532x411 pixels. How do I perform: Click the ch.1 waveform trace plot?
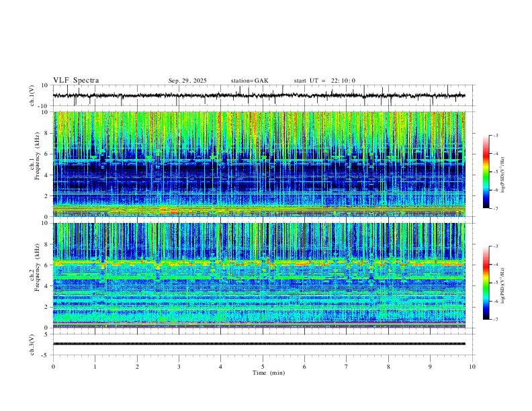259,95
